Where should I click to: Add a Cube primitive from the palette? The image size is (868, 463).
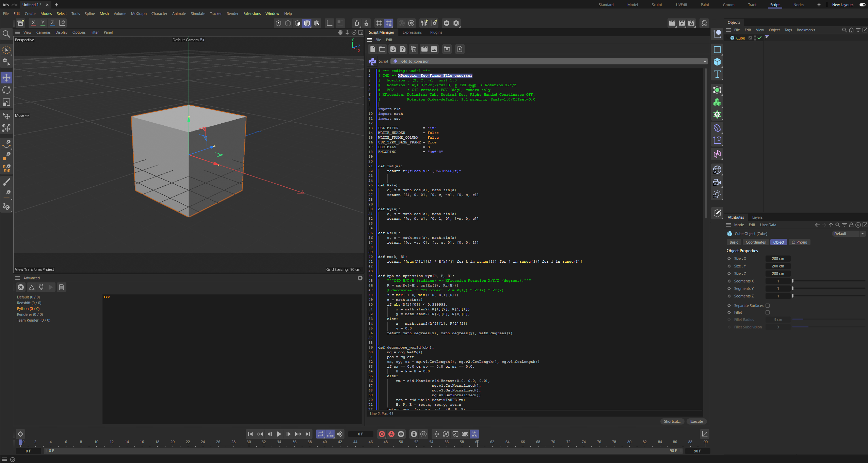click(717, 62)
